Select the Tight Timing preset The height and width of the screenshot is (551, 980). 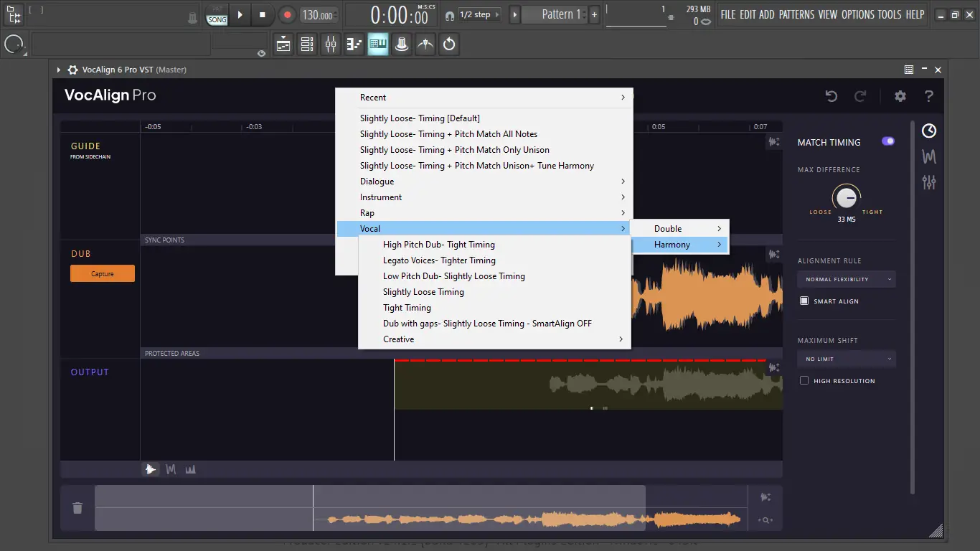407,308
